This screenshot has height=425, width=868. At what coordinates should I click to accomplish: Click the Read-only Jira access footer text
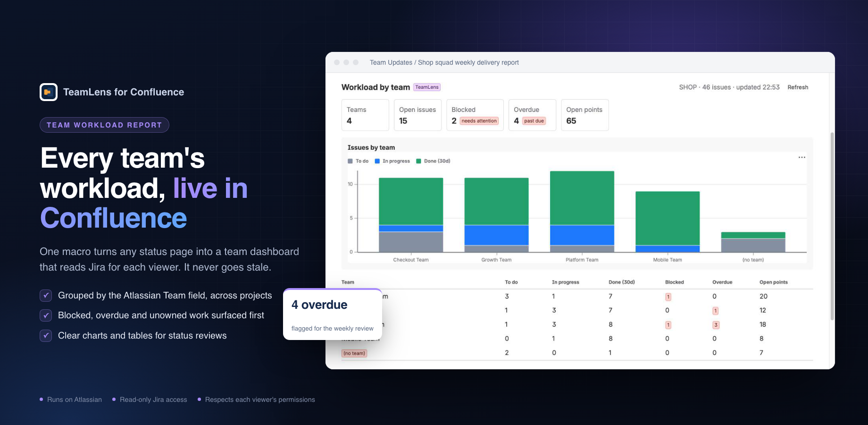click(153, 399)
